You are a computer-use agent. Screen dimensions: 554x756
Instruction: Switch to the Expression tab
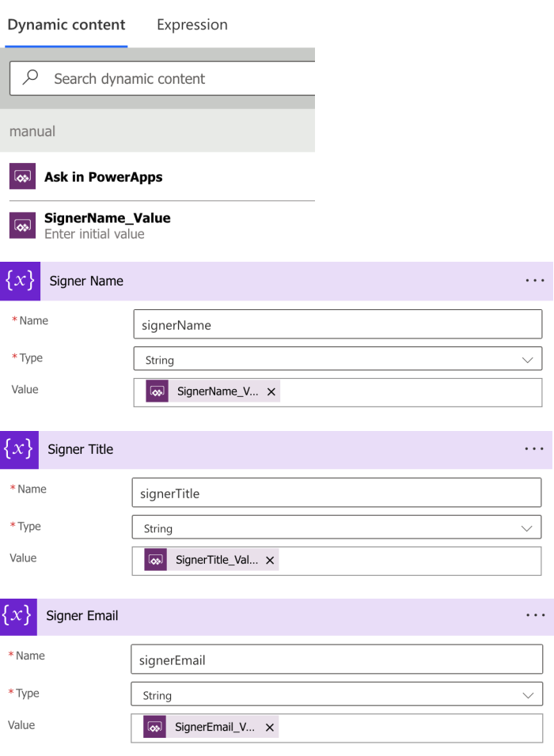[x=192, y=25]
